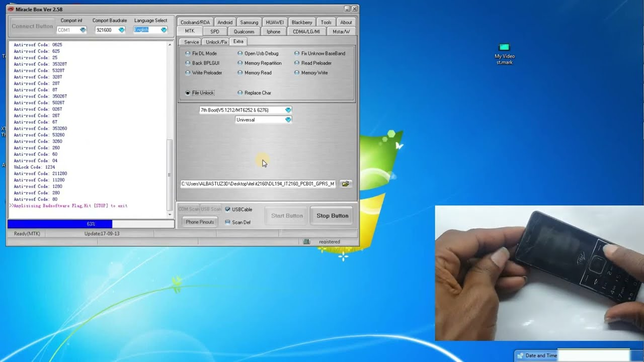The image size is (644, 362).
Task: Click the COM Scan button
Action: click(x=189, y=209)
